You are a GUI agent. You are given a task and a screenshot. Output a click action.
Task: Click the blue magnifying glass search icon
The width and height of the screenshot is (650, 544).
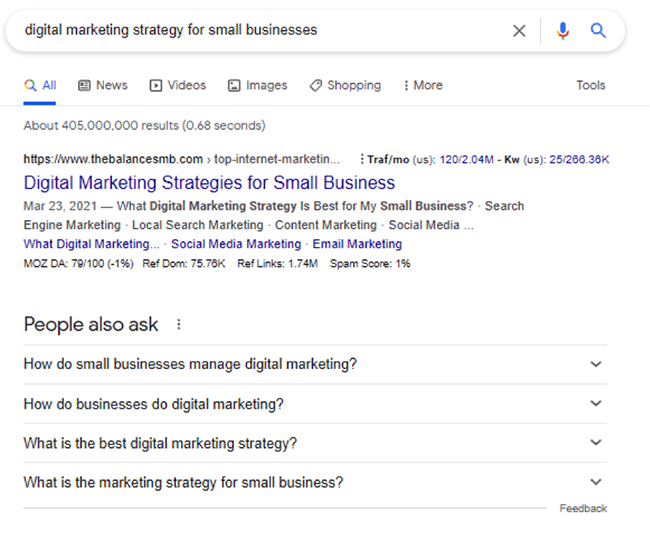click(598, 30)
